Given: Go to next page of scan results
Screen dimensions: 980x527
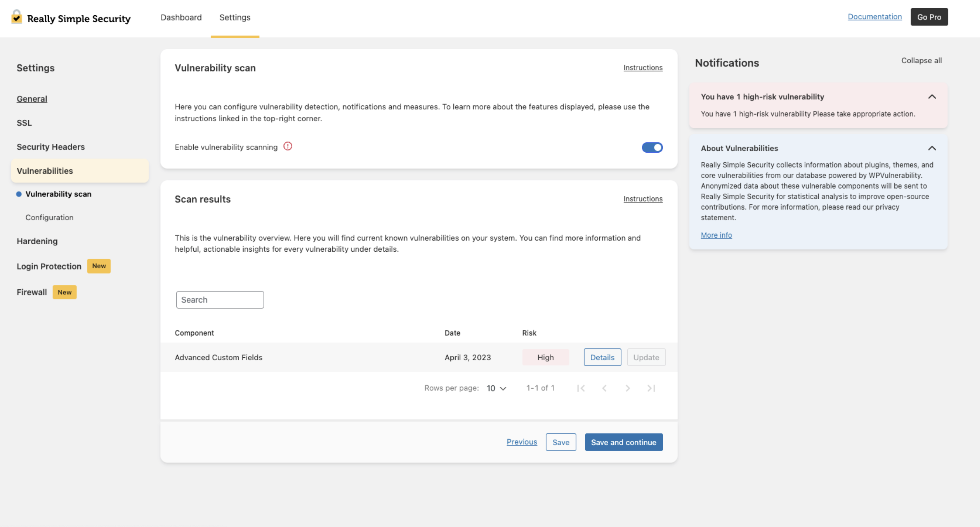Looking at the screenshot, I should tap(628, 388).
